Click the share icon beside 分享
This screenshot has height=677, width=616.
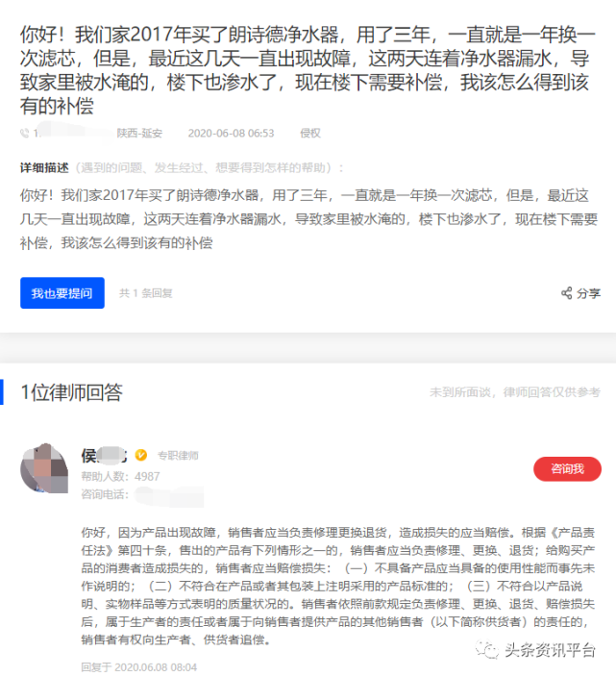click(566, 293)
